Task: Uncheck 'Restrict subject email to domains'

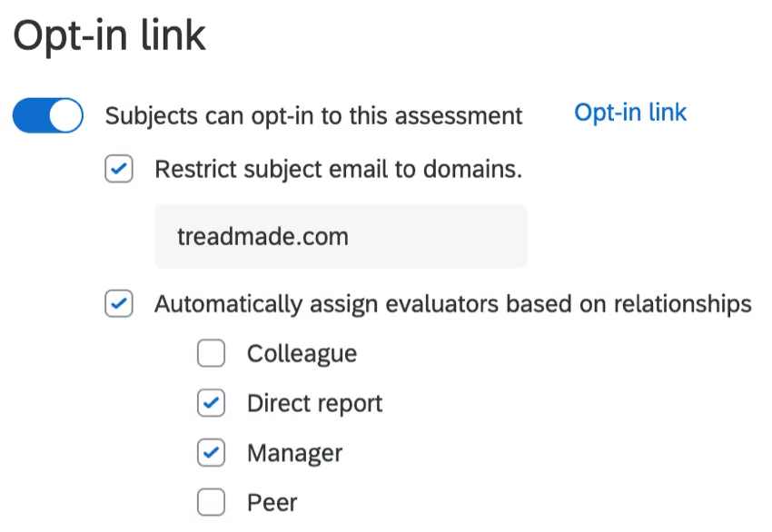Action: coord(119,170)
